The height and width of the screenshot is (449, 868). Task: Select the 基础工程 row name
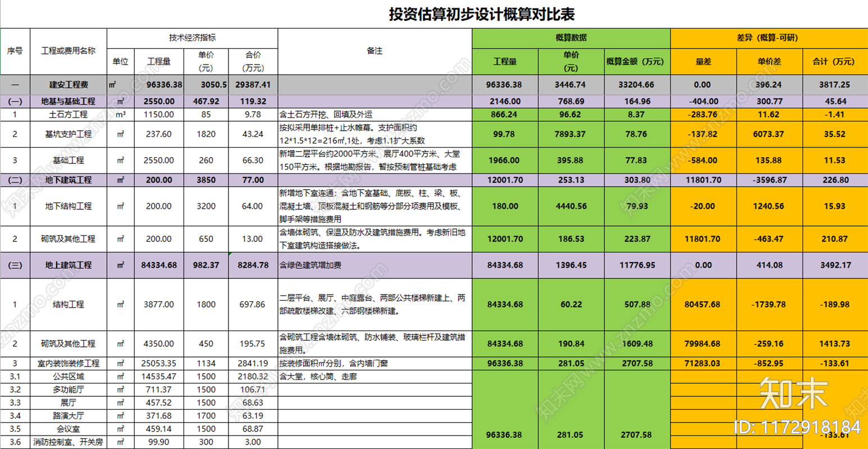(68, 161)
